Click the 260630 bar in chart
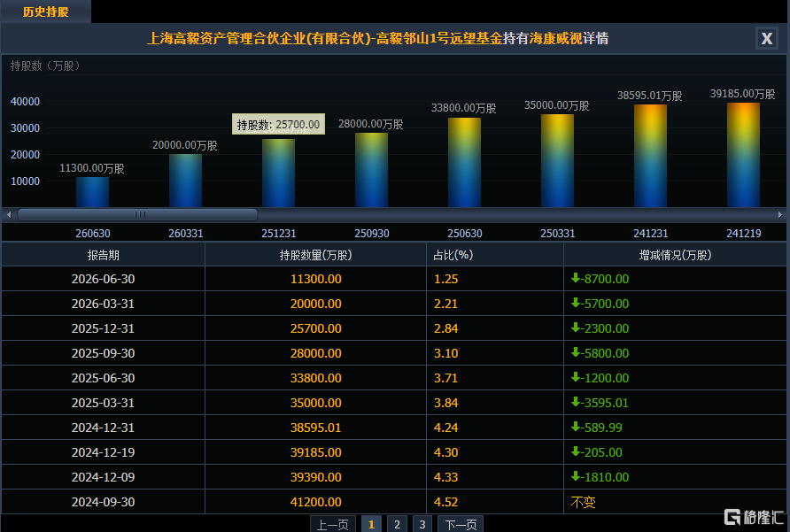The image size is (790, 532). pyautogui.click(x=92, y=192)
